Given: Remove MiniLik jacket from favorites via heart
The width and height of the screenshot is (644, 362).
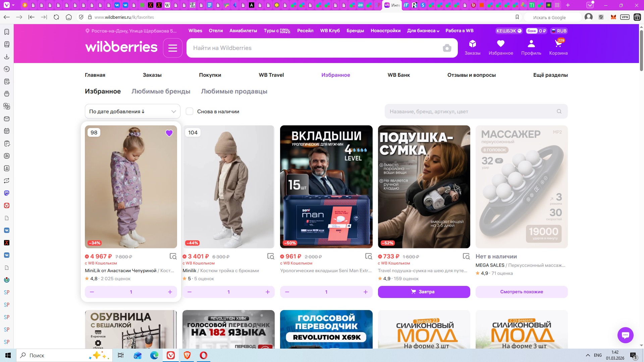Looking at the screenshot, I should [x=169, y=133].
